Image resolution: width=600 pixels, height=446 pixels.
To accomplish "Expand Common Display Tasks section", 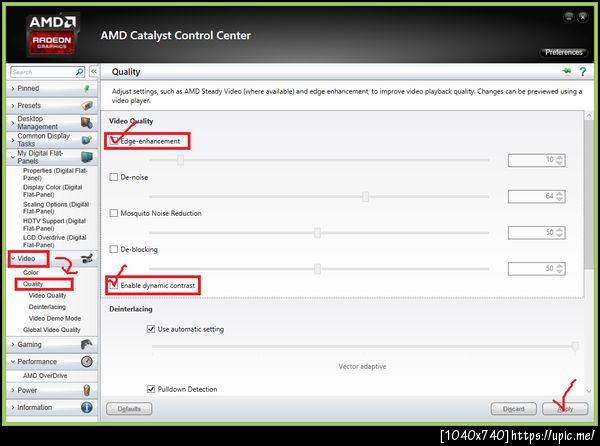I will (x=13, y=140).
